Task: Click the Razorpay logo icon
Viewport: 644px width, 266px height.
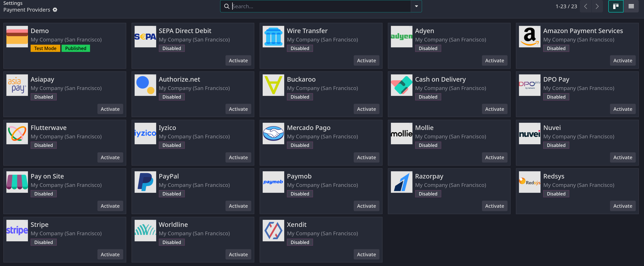Action: pyautogui.click(x=402, y=182)
